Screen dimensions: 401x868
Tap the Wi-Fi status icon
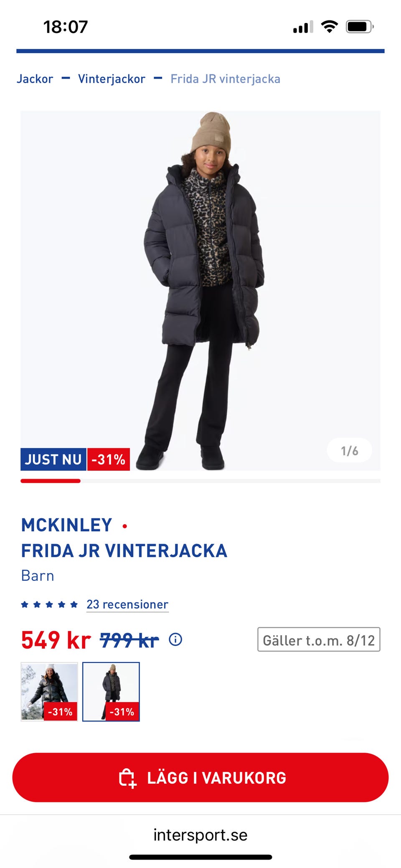coord(329,27)
